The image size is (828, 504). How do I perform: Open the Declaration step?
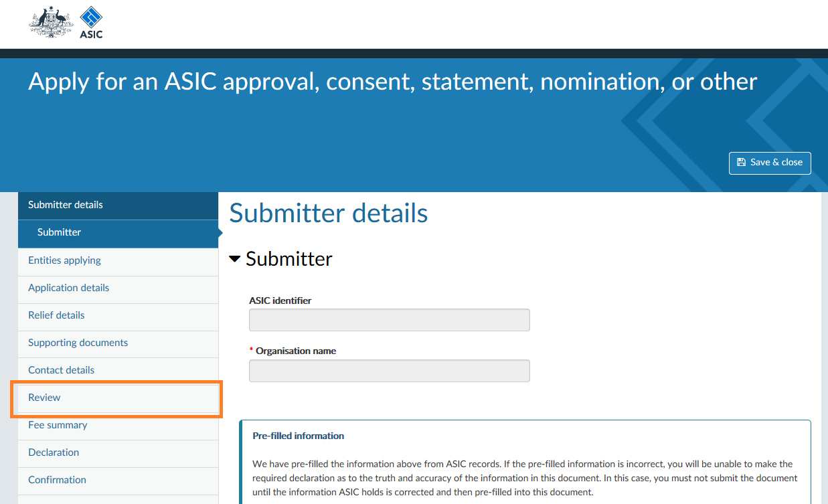(x=118, y=453)
